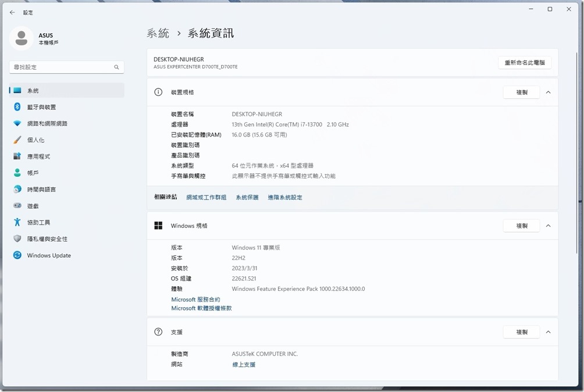Click the 重新命名此電腦 button
Viewport: 584px width, 392px height.
525,63
